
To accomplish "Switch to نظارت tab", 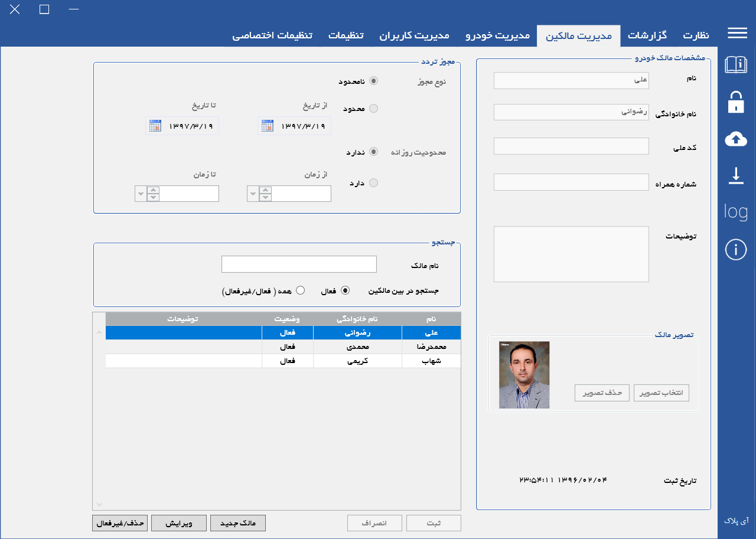I will tap(696, 35).
